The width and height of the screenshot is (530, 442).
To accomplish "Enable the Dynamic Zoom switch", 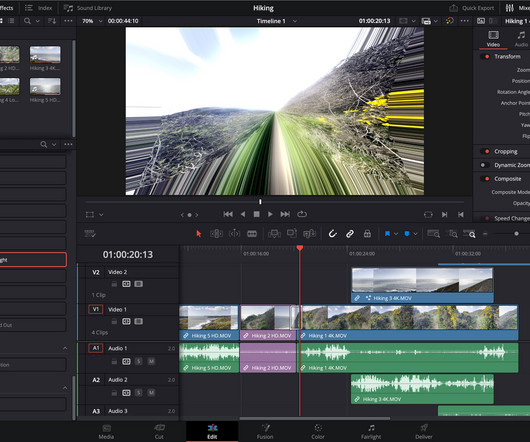I will point(484,165).
